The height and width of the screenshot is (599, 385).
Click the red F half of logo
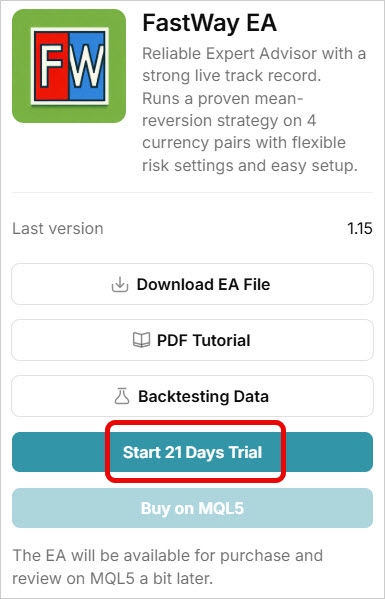click(x=51, y=66)
